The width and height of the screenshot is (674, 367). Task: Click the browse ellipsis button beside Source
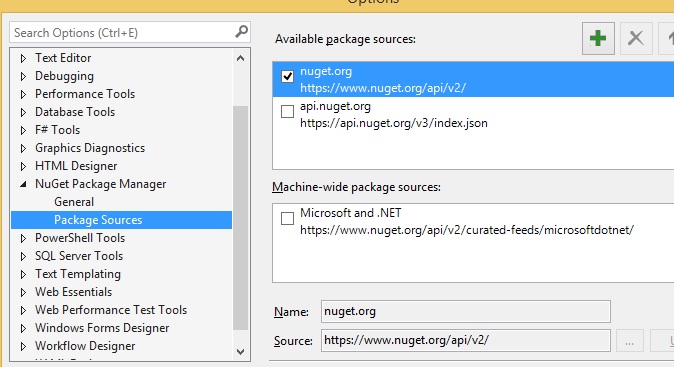630,340
